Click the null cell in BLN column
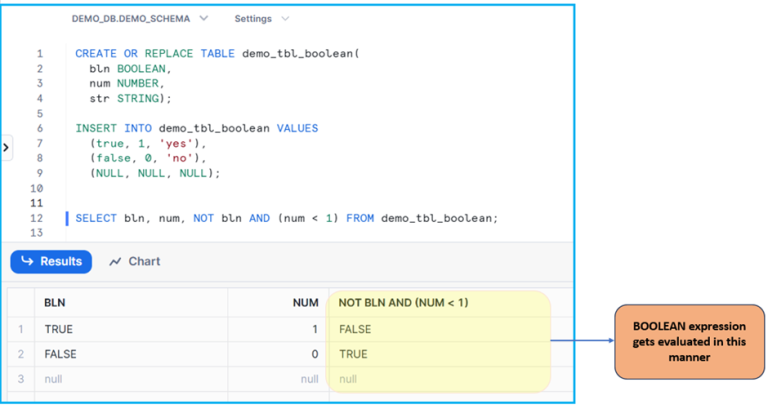 (x=55, y=379)
